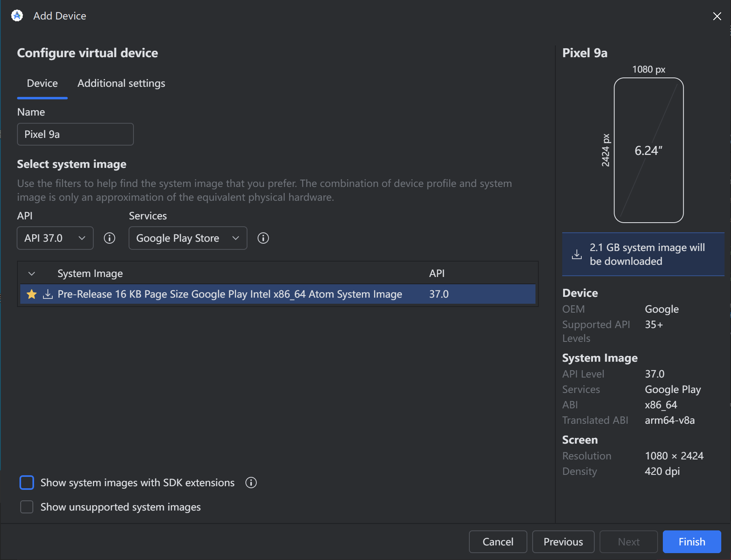This screenshot has height=560, width=731.
Task: Enable Show system images with SDK extensions
Action: pos(27,483)
